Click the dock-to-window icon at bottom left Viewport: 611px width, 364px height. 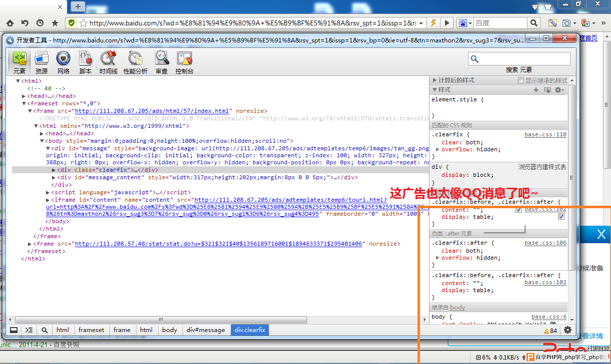pyautogui.click(x=14, y=330)
